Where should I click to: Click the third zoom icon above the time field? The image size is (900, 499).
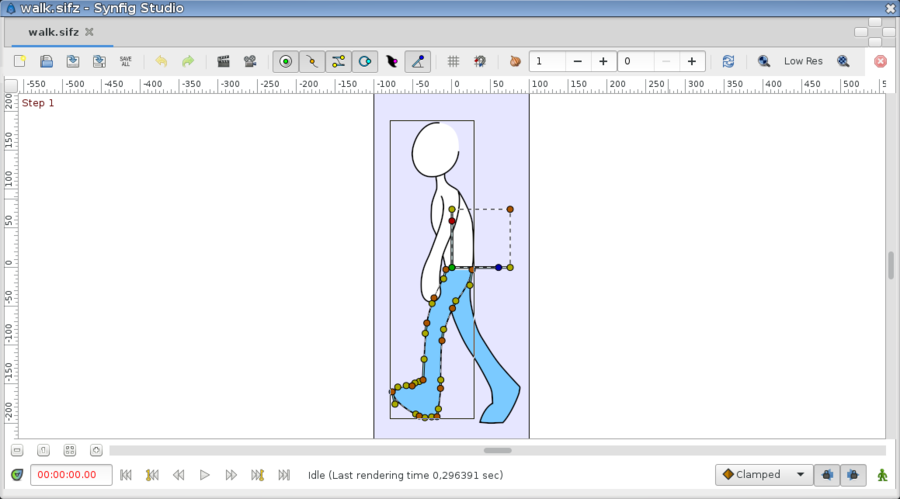tap(70, 450)
